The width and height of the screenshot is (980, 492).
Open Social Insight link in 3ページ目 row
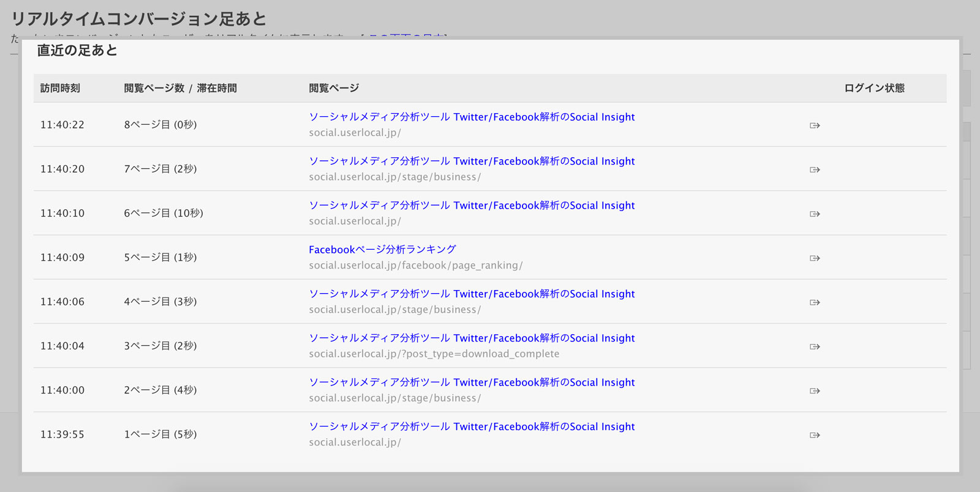click(472, 338)
